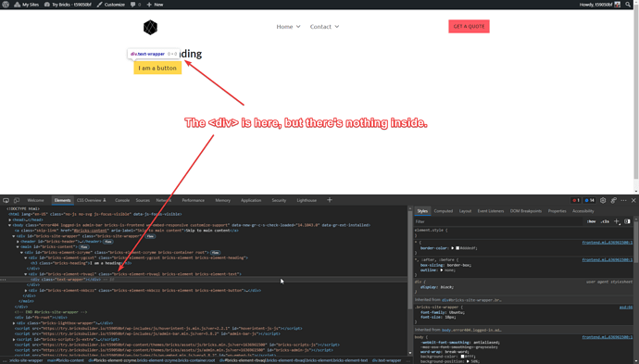Expand the bricks-element-button div node

pyautogui.click(x=26, y=290)
